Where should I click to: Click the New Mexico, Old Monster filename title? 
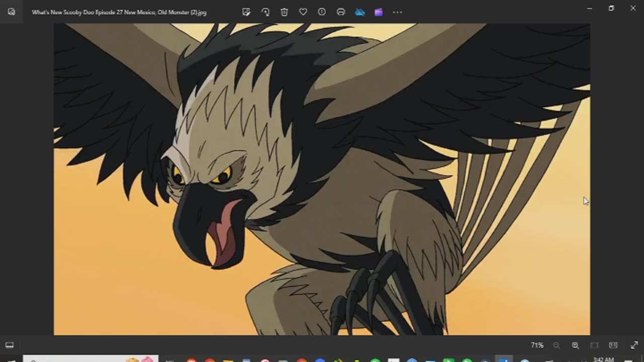[119, 12]
